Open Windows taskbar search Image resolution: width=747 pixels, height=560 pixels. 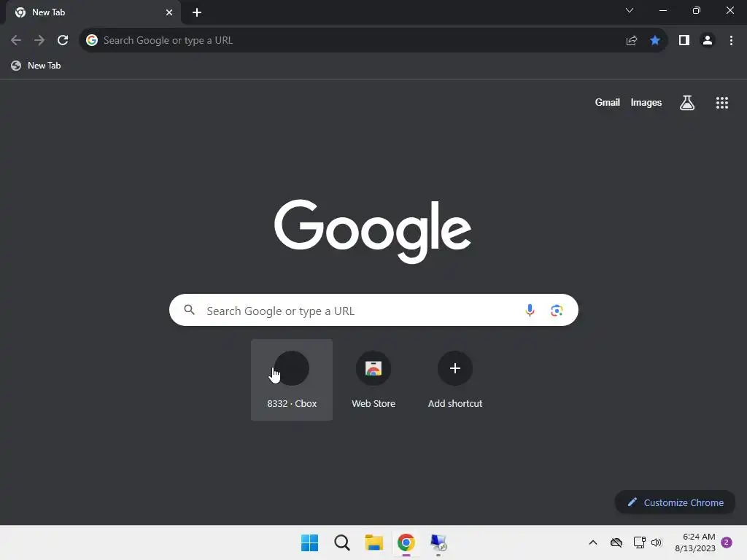click(342, 542)
